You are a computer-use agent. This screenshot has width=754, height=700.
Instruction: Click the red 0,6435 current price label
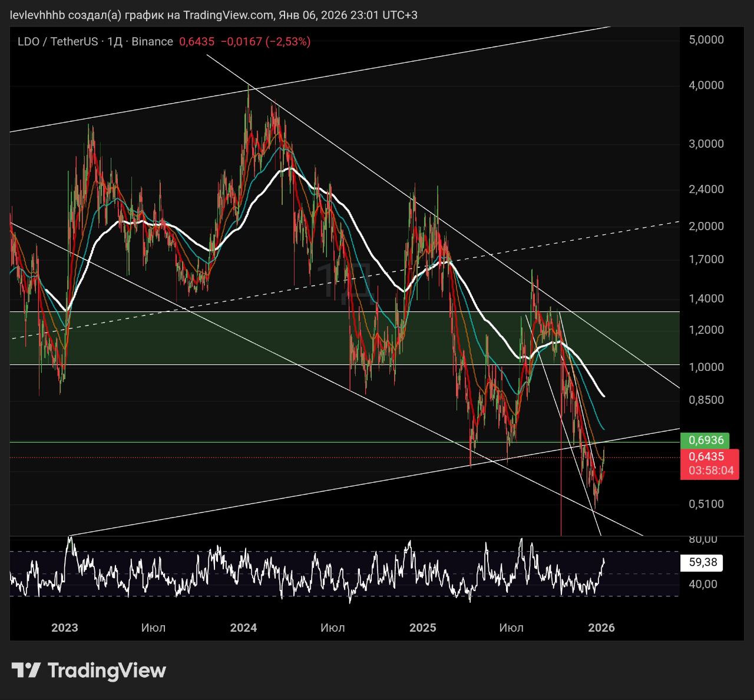706,456
